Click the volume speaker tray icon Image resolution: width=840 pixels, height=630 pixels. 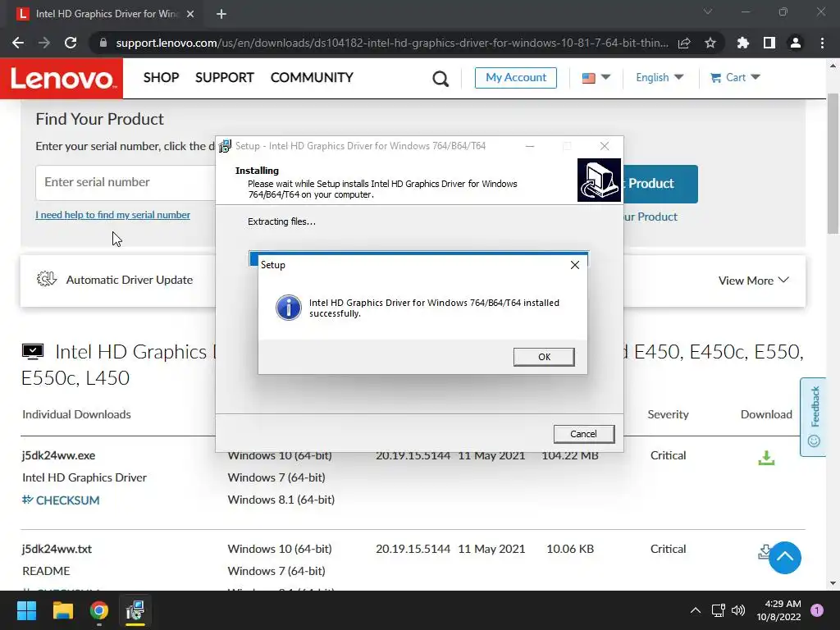(x=738, y=610)
